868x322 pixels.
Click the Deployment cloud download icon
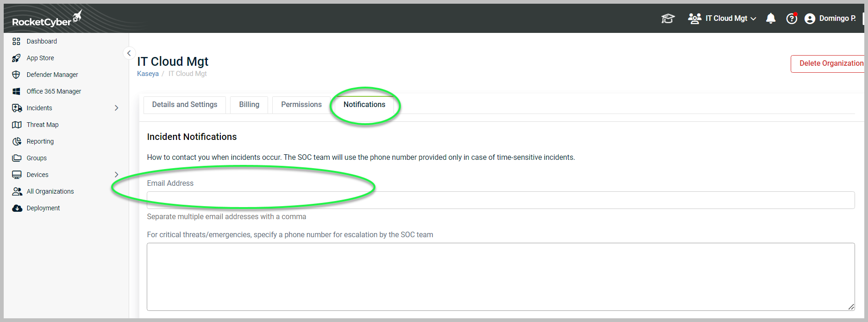[x=17, y=208]
